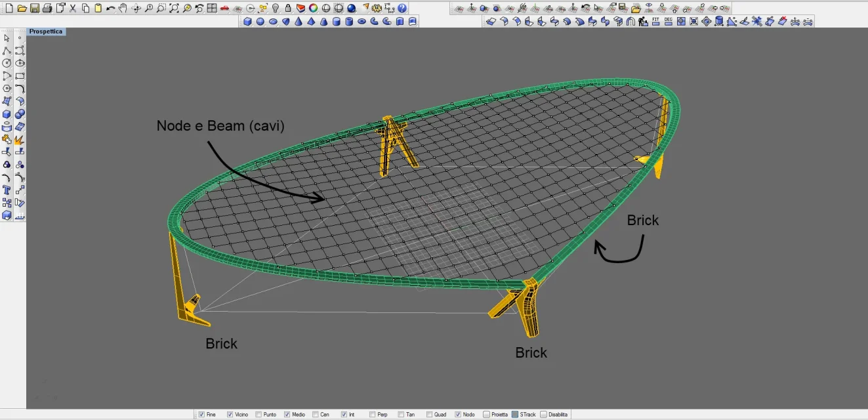Enable the Tan object snap

tap(401, 415)
